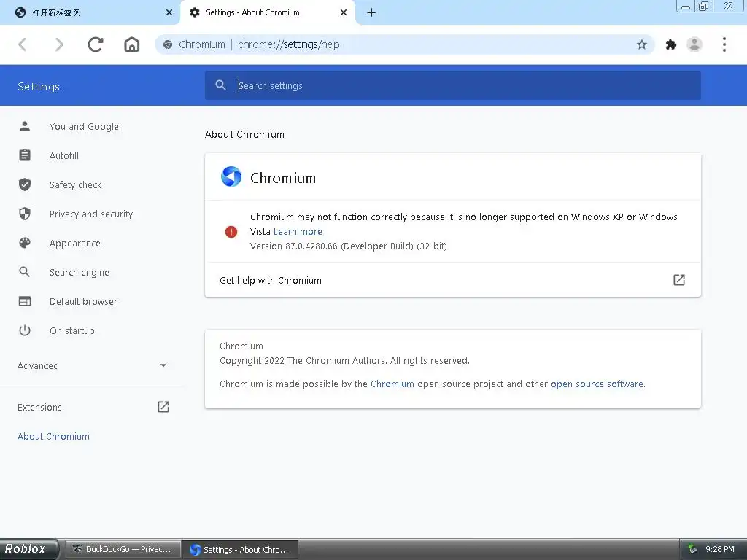Click the Extensions external-link icon
Screen dimensions: 747x560
(163, 407)
